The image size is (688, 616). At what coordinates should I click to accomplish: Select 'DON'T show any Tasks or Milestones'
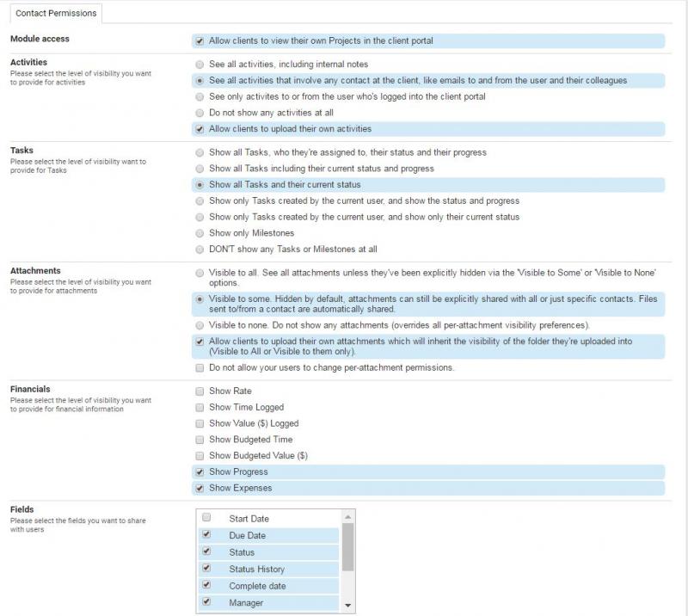(x=200, y=249)
